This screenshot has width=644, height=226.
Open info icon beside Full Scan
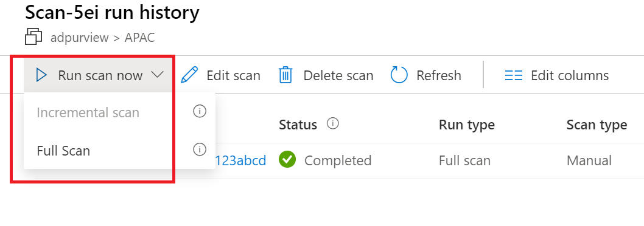[200, 149]
